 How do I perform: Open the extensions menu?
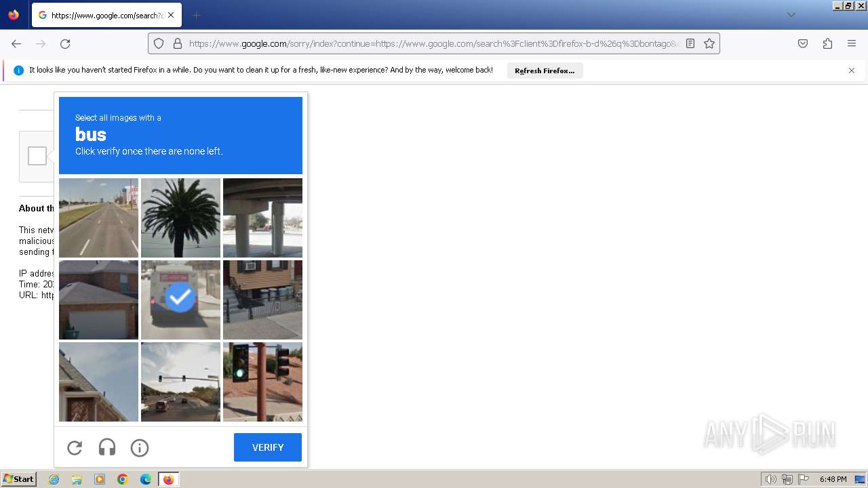click(x=827, y=43)
